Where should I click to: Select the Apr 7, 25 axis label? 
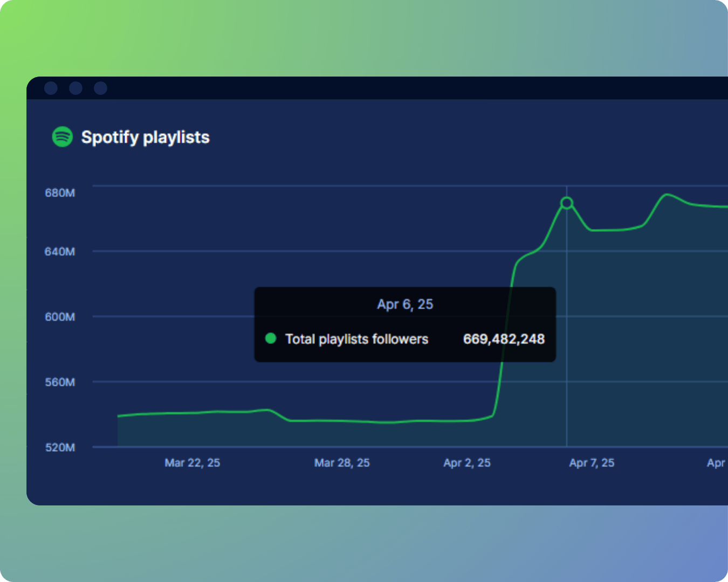[592, 462]
